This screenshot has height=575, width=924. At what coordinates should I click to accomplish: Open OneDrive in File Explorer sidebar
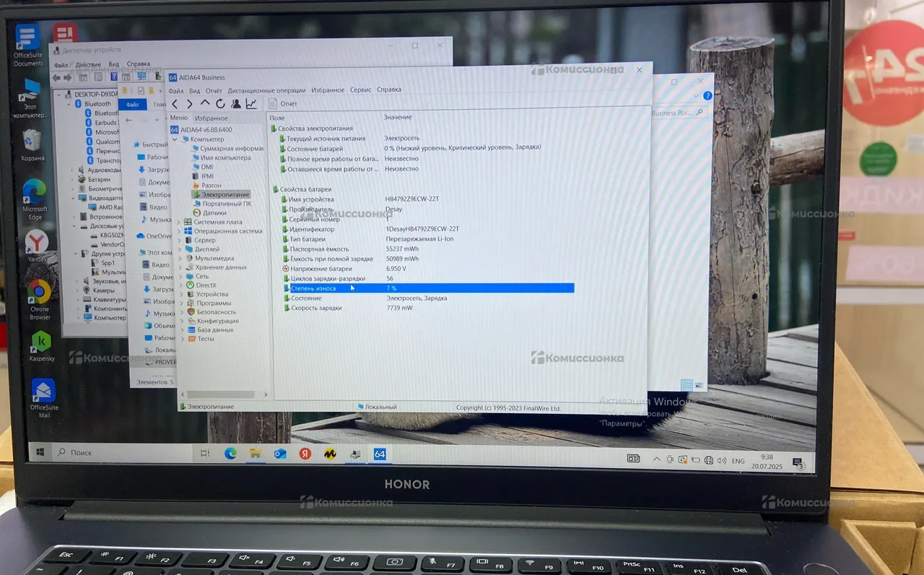156,236
